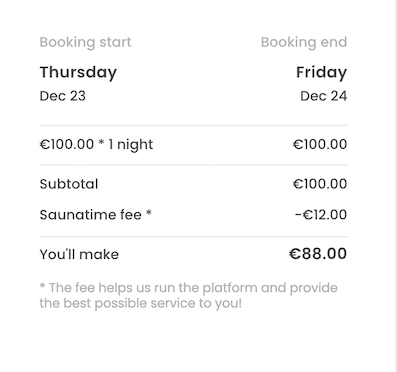397x372 pixels.
Task: Click the Booking end label
Action: [x=304, y=42]
